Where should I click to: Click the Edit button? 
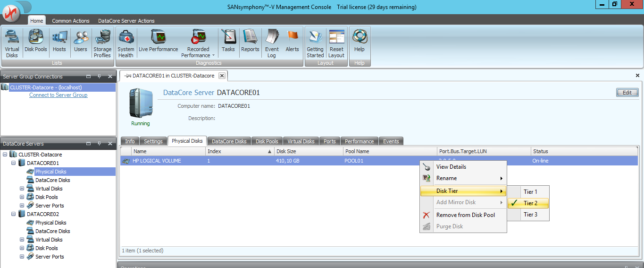(627, 93)
